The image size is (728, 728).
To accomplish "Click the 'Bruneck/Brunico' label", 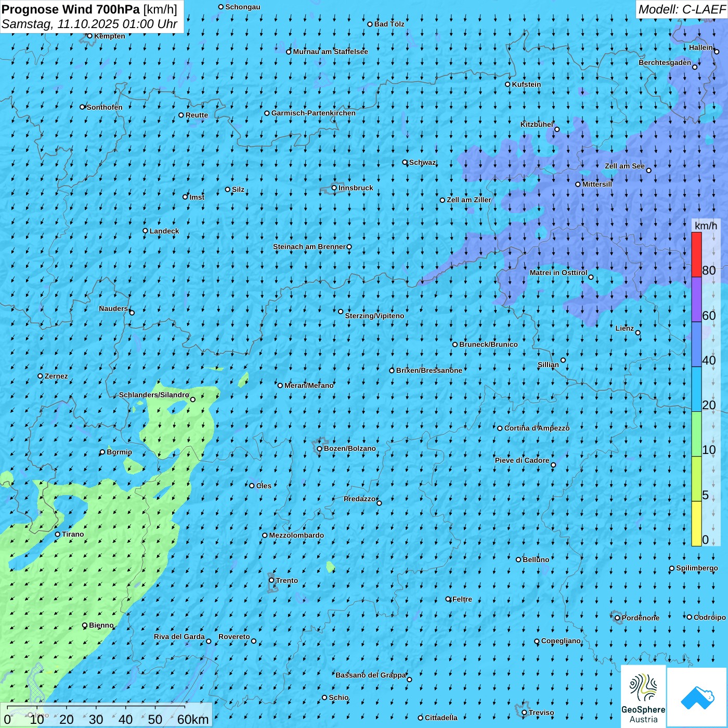I will tap(488, 344).
